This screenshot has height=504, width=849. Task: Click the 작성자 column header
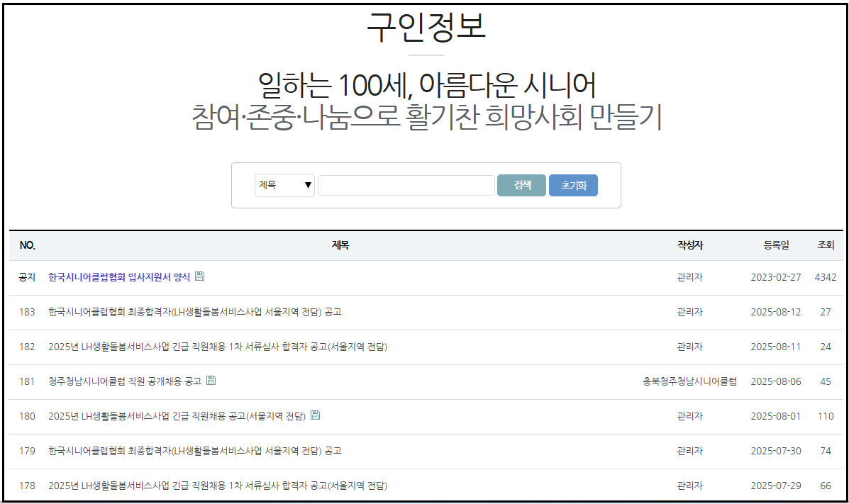pos(690,245)
